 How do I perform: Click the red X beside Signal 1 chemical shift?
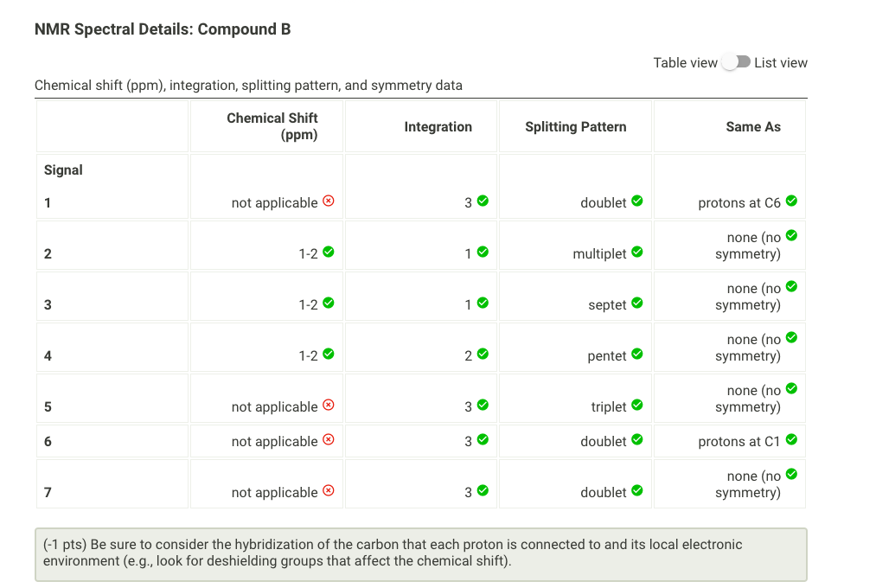[326, 201]
